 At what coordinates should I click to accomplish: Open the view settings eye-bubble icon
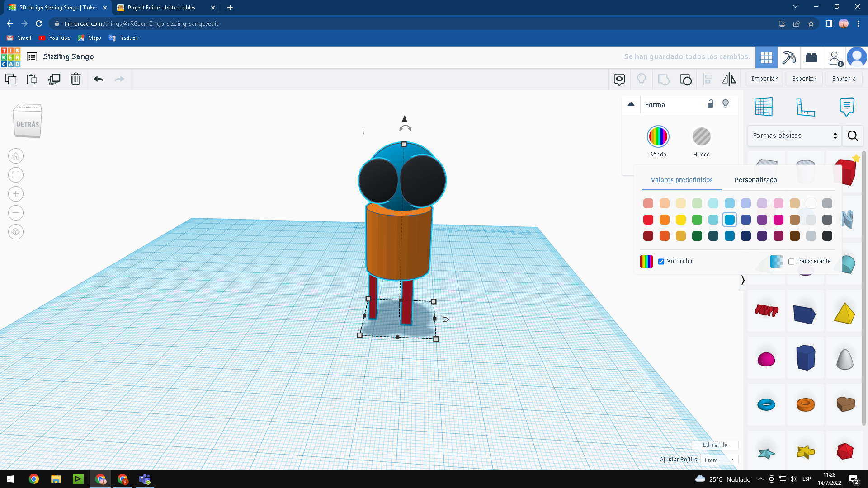(619, 80)
